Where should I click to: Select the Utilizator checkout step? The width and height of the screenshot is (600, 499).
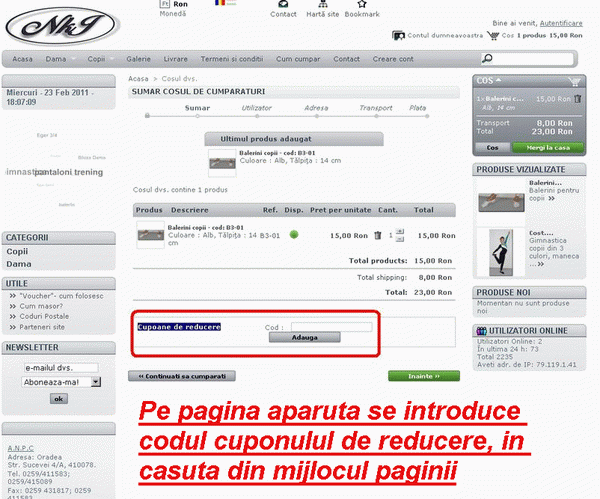pos(256,108)
